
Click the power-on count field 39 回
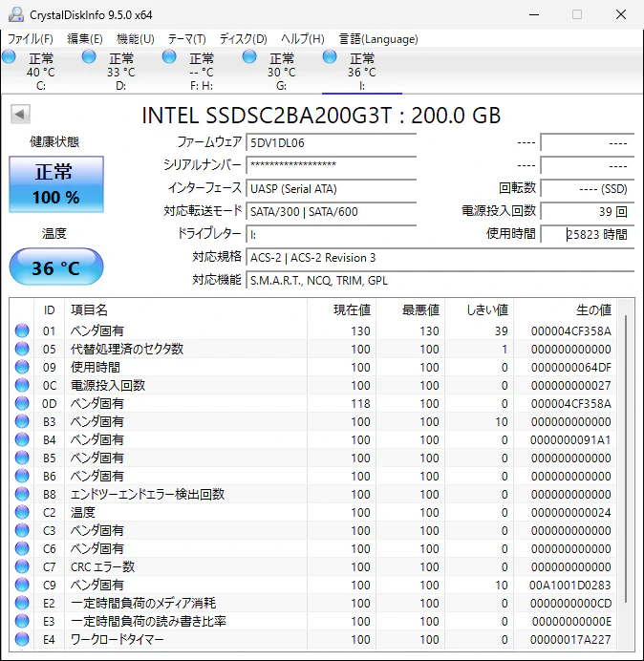coord(587,211)
